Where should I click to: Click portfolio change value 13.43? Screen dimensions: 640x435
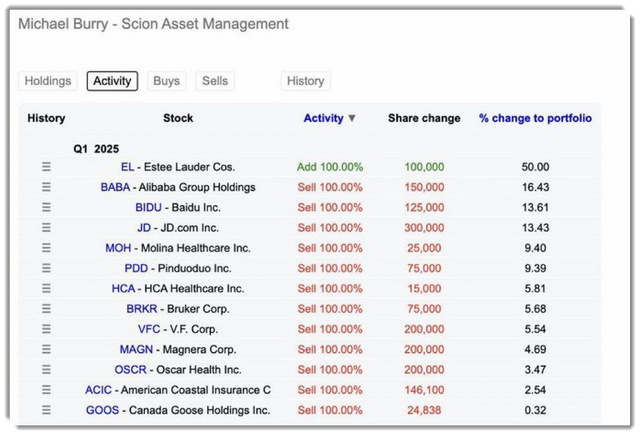pyautogui.click(x=535, y=227)
